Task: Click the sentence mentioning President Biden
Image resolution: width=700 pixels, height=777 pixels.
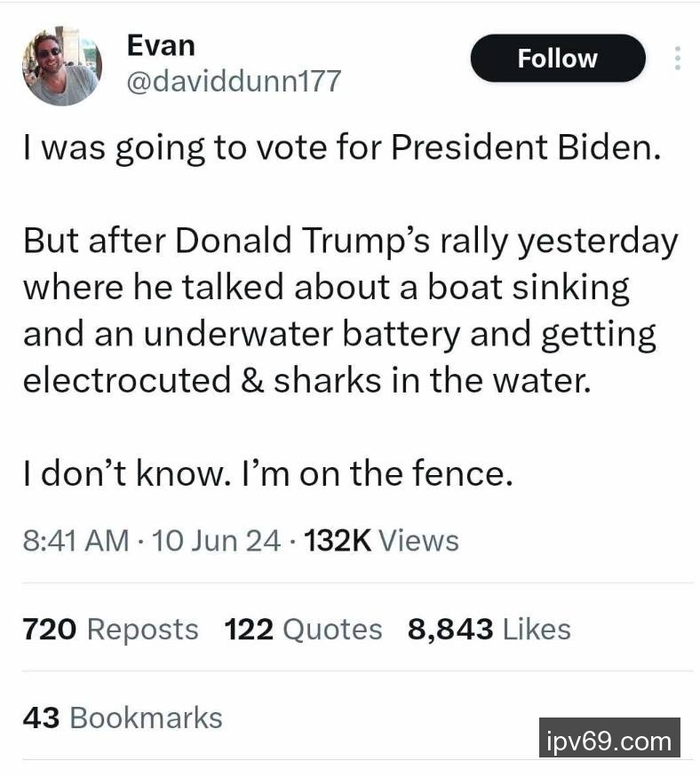Action: (342, 147)
